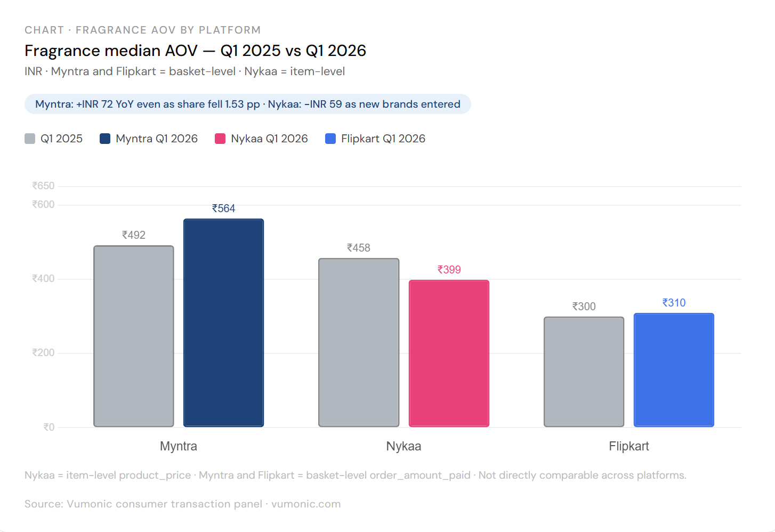Click the ₹400 y-axis tick label
775x532 pixels.
point(43,278)
